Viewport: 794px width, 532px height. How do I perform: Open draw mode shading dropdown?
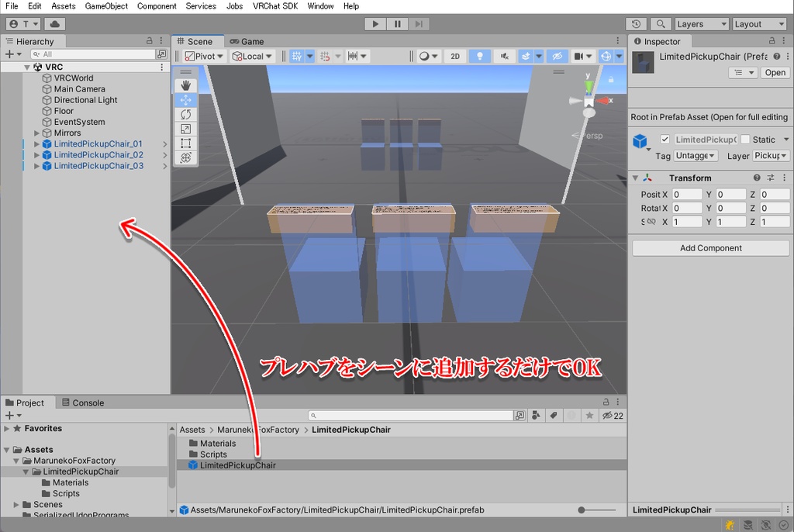click(428, 57)
